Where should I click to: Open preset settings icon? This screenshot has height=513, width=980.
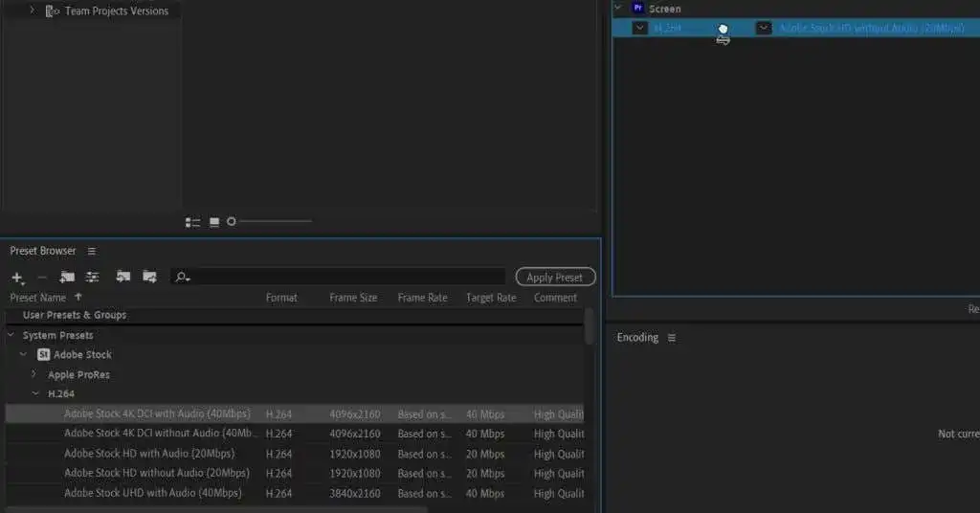93,277
